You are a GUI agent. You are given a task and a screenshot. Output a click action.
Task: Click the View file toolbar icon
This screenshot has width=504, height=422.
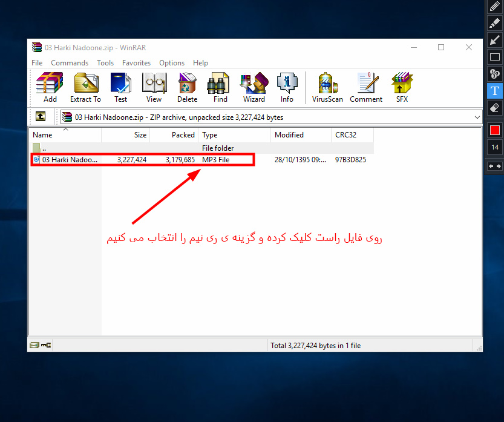click(x=154, y=87)
